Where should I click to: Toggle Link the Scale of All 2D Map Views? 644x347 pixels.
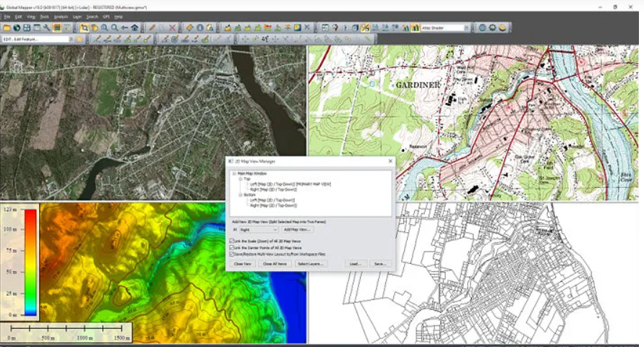pos(231,241)
